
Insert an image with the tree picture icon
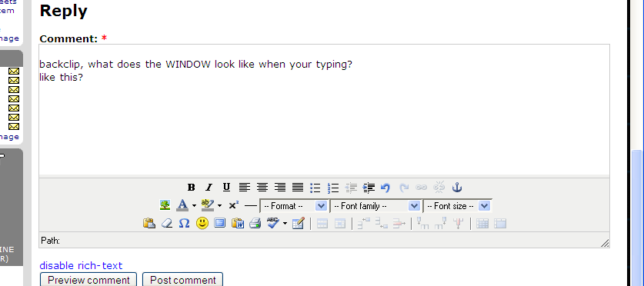pyautogui.click(x=165, y=205)
